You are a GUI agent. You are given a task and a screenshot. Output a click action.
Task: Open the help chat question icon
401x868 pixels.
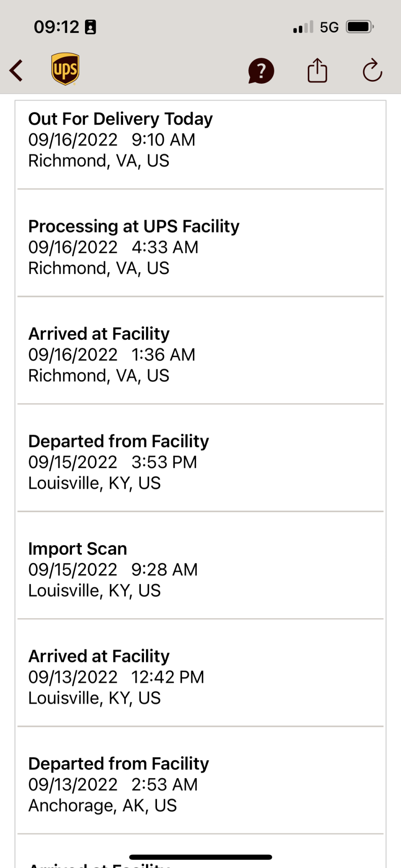[261, 71]
